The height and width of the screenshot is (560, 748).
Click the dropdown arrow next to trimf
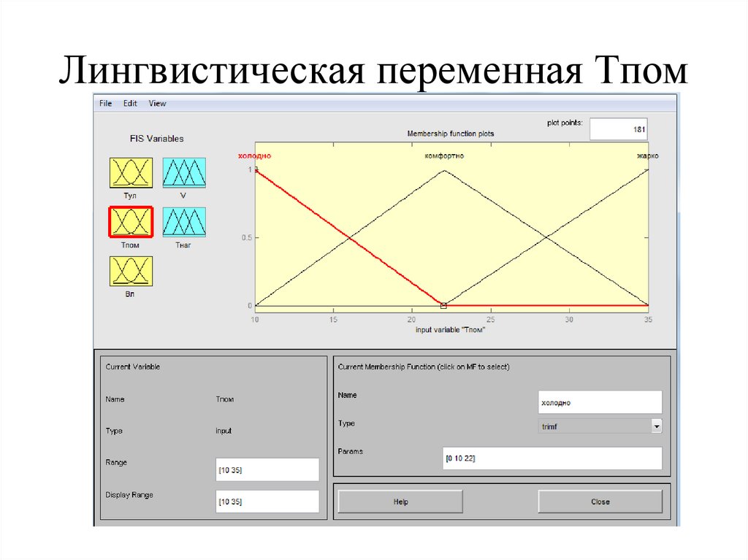(657, 426)
